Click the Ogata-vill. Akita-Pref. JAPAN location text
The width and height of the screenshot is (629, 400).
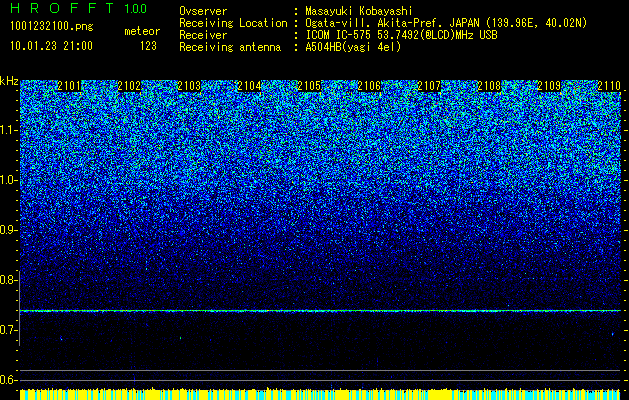point(446,23)
